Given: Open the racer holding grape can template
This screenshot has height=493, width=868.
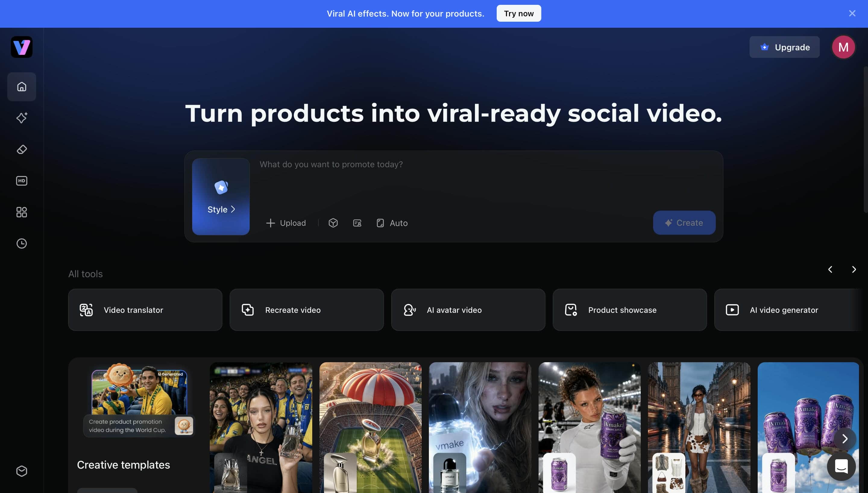Looking at the screenshot, I should pyautogui.click(x=590, y=428).
